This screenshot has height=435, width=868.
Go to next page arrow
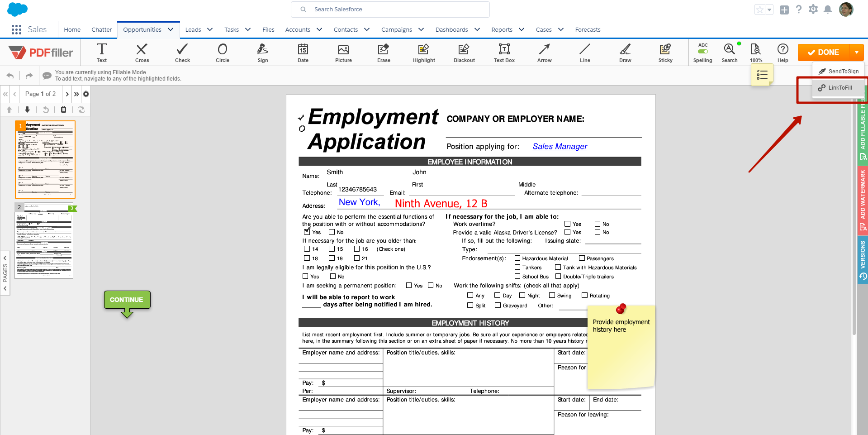[x=67, y=94]
